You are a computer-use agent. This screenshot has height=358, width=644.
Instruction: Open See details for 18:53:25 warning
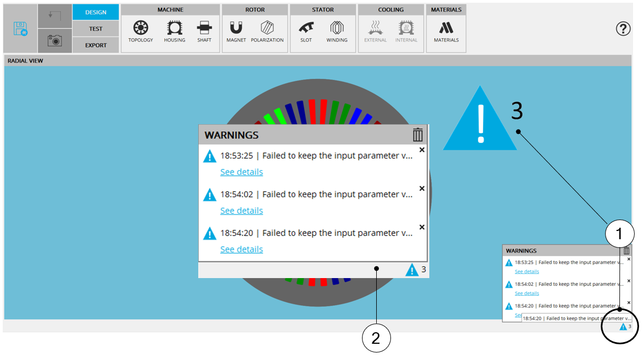(x=242, y=172)
